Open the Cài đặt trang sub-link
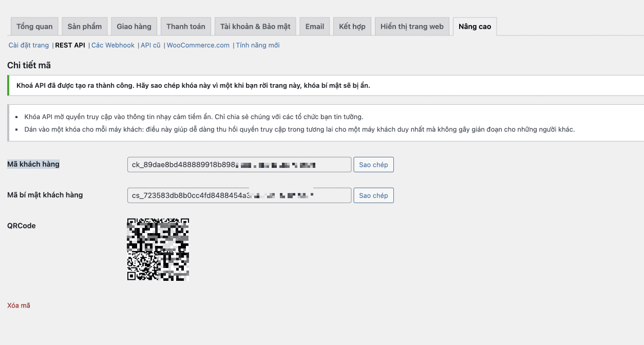The width and height of the screenshot is (644, 345). pos(29,45)
